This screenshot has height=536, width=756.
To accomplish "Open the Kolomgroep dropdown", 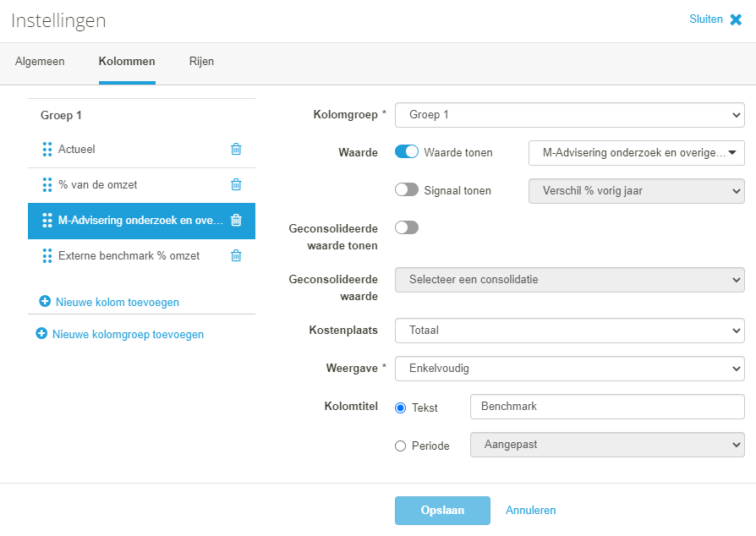I will (x=570, y=115).
